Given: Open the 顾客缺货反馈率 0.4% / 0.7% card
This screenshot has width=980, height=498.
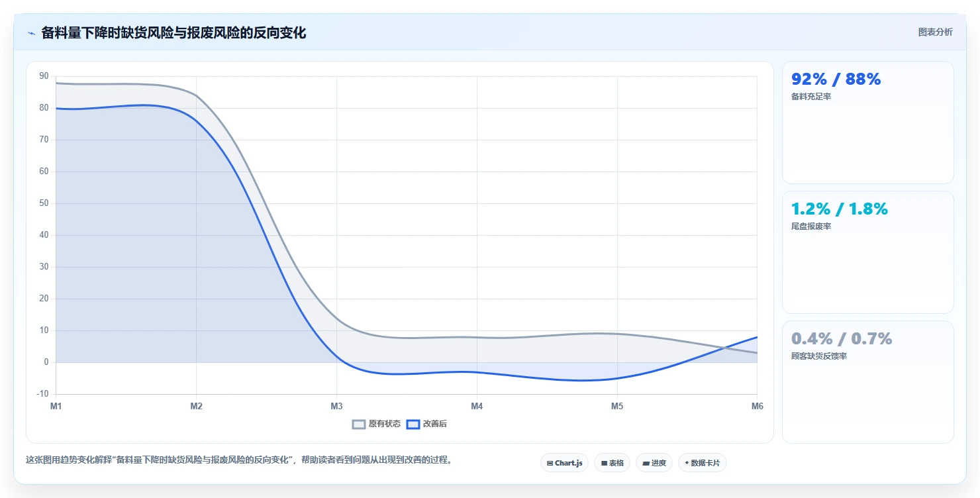Looking at the screenshot, I should 867,382.
